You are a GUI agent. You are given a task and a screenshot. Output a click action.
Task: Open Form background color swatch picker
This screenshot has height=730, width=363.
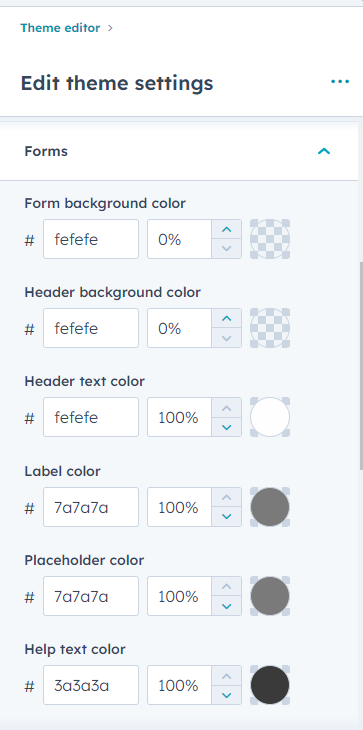[x=270, y=239]
